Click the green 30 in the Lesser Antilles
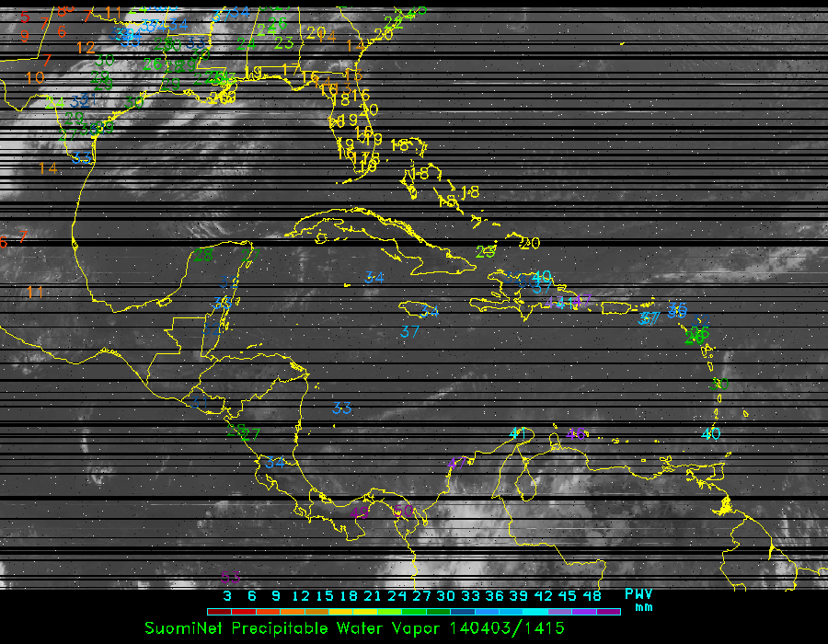The height and width of the screenshot is (644, 828). [719, 384]
